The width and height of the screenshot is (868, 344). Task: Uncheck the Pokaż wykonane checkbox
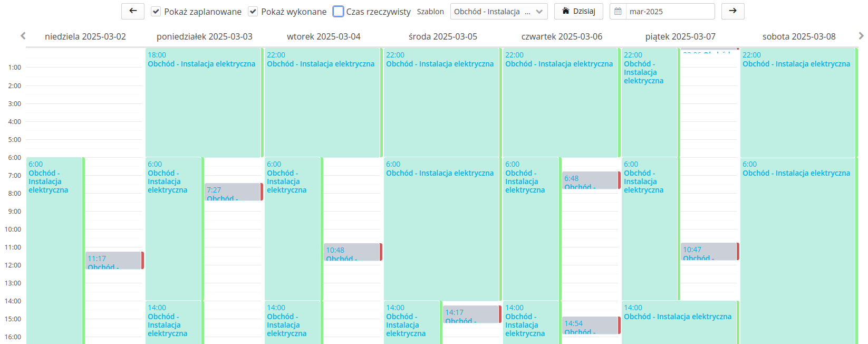point(253,12)
